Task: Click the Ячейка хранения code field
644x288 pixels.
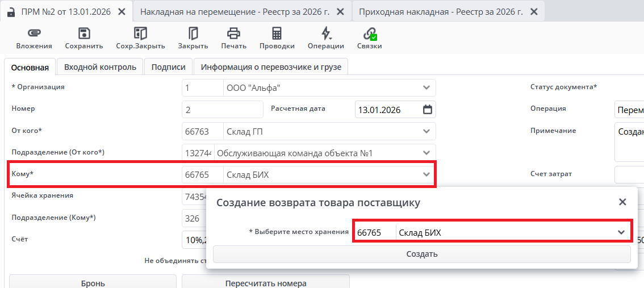Action: tap(194, 197)
